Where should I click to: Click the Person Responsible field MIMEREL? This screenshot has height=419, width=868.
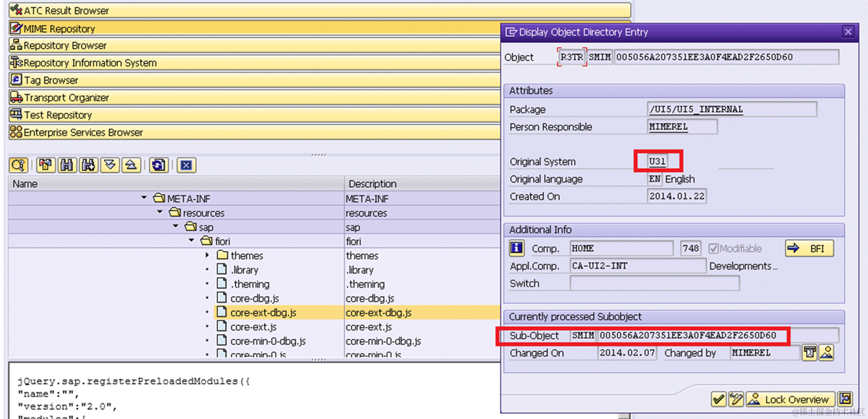(x=682, y=127)
